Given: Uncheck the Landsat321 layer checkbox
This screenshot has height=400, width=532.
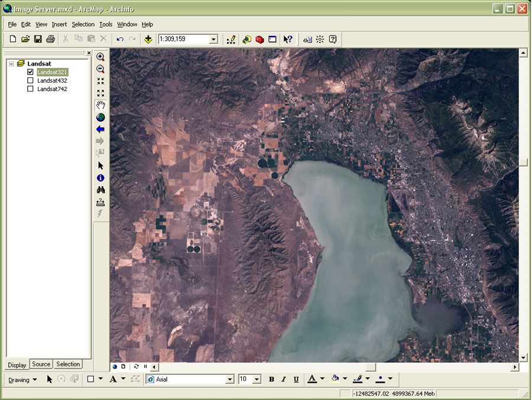Looking at the screenshot, I should point(30,72).
